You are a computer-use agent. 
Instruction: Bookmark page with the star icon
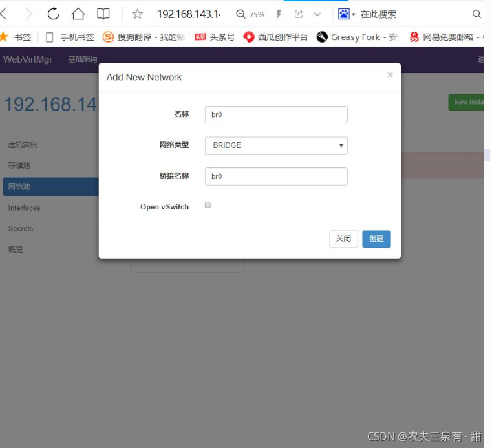138,14
